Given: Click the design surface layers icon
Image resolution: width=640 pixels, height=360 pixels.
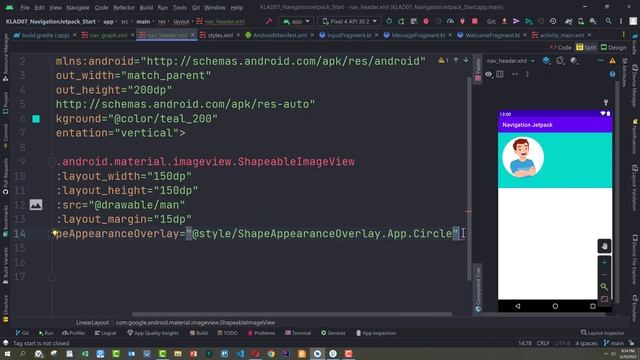Looking at the screenshot, I should click(x=546, y=61).
